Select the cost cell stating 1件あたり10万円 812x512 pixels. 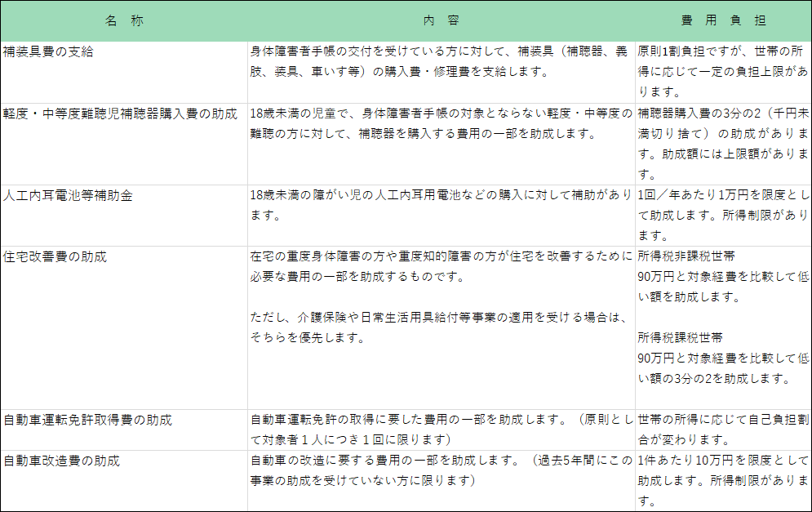[x=722, y=480]
